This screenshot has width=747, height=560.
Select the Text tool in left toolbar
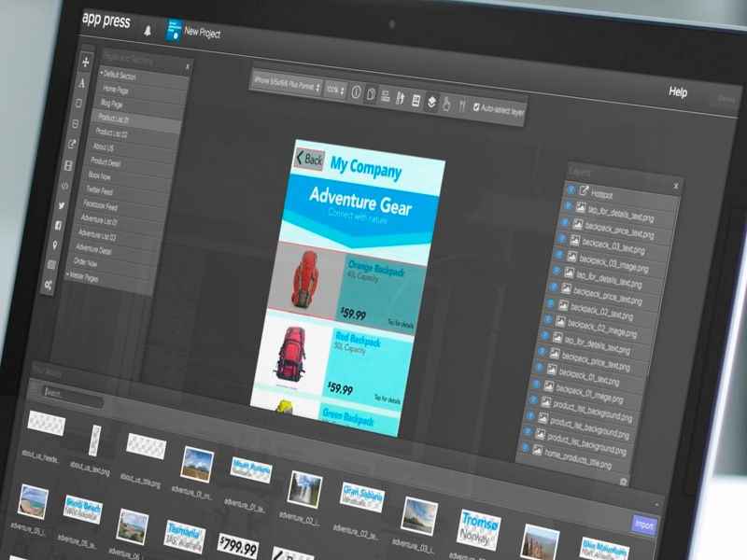tap(82, 83)
